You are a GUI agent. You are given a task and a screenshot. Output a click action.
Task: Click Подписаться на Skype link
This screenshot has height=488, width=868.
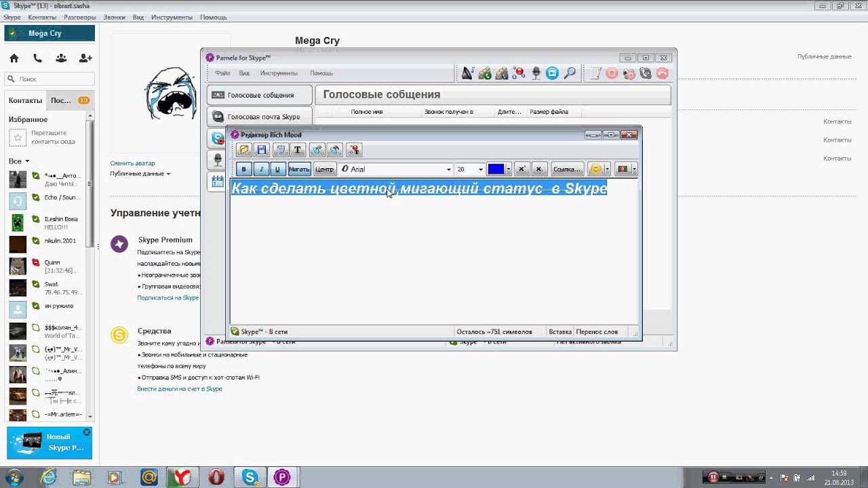[168, 298]
